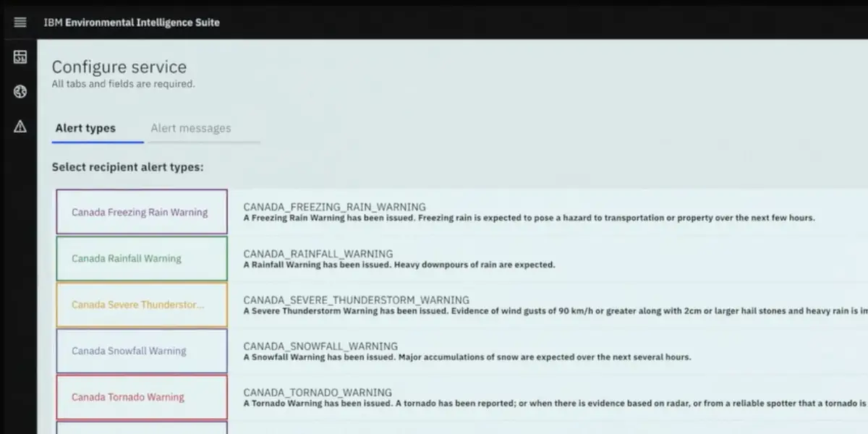Click the "All tabs and fields are required." note
Screen dimensions: 868x434
point(123,84)
